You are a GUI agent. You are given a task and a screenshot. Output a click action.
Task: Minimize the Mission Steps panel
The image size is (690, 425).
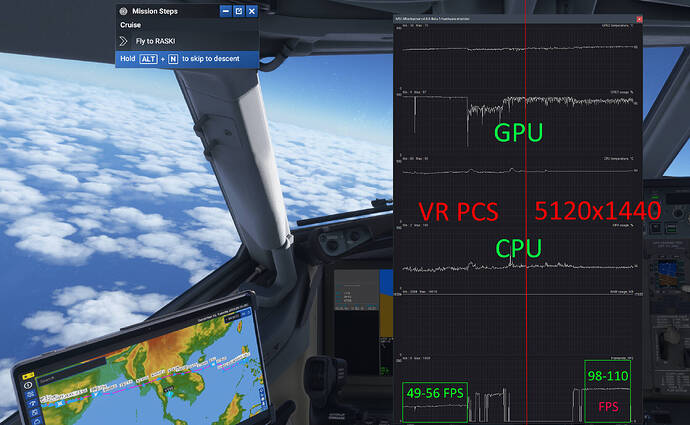pyautogui.click(x=225, y=11)
